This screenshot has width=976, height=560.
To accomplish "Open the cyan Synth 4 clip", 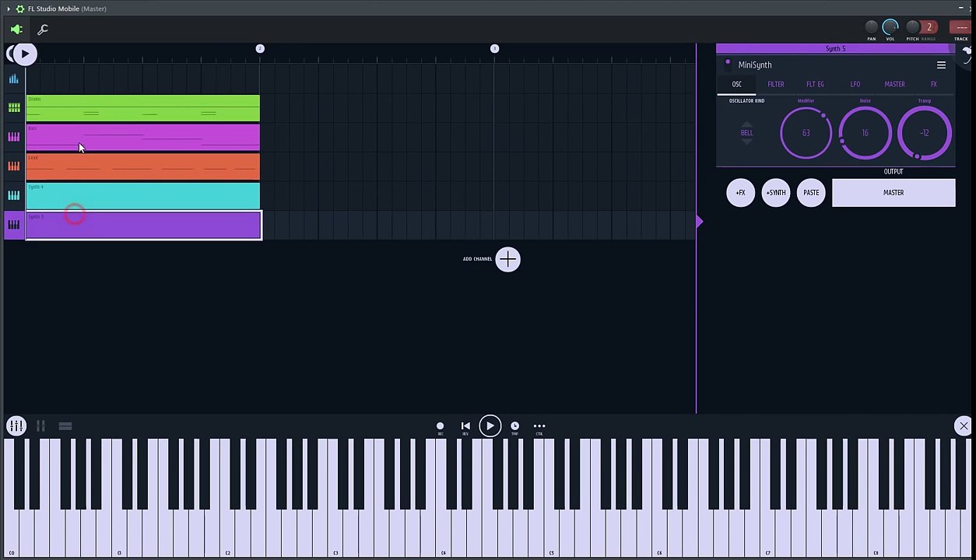I will coord(143,196).
